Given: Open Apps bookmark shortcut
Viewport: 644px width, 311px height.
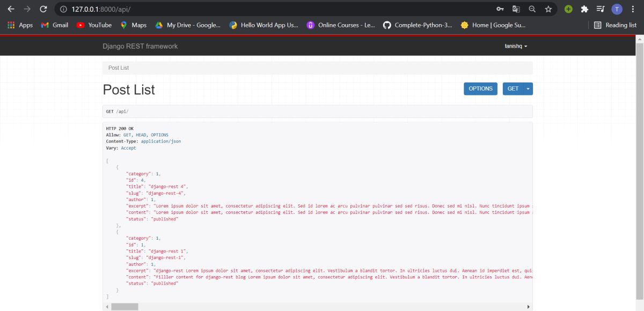Looking at the screenshot, I should pyautogui.click(x=20, y=25).
